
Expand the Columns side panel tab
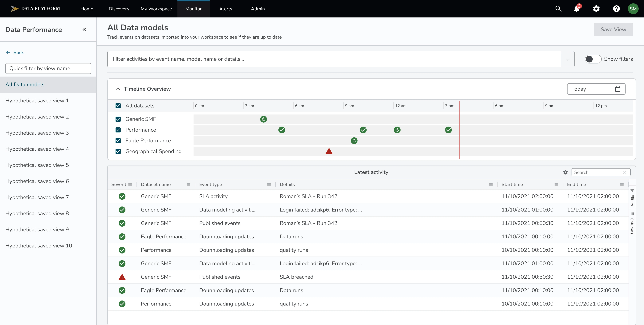[x=632, y=223]
